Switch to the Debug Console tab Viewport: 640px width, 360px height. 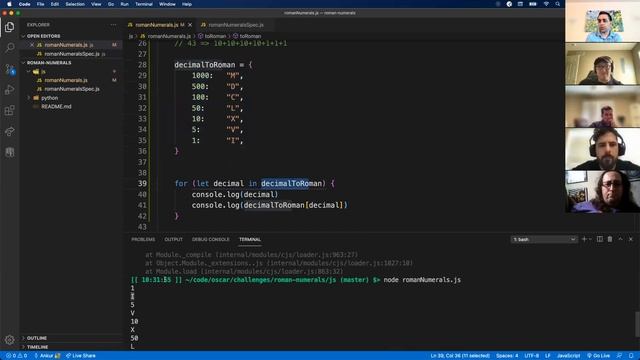(211, 240)
